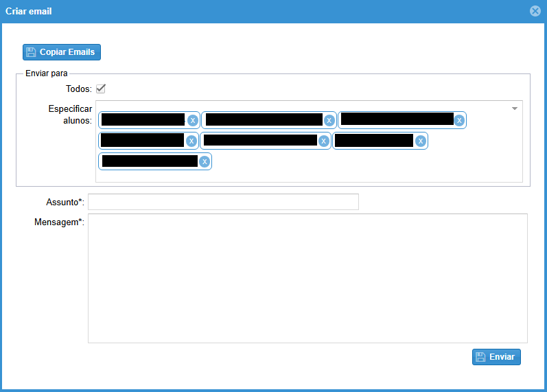Click inside the Mensagem text area
Screen dimensions: 547x392
307,278
